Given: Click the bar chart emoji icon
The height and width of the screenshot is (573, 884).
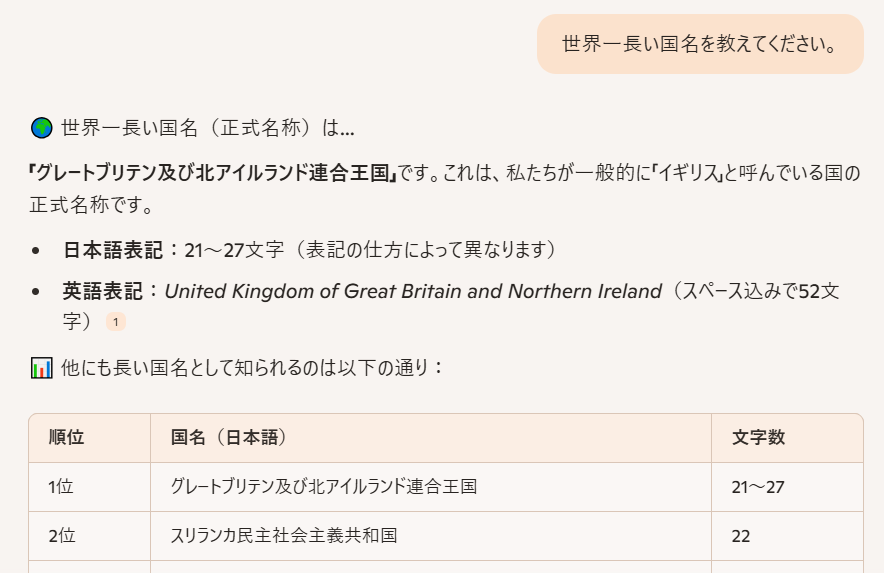Looking at the screenshot, I should tap(41, 368).
